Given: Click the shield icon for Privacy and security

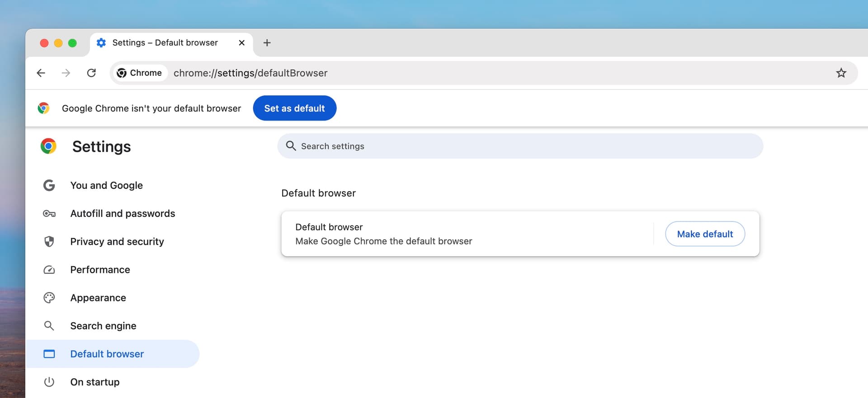Looking at the screenshot, I should [x=49, y=242].
